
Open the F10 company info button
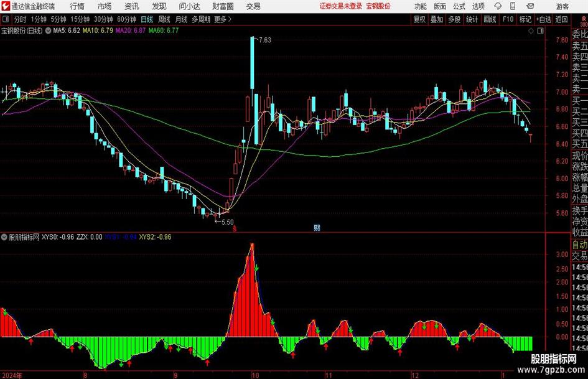508,19
